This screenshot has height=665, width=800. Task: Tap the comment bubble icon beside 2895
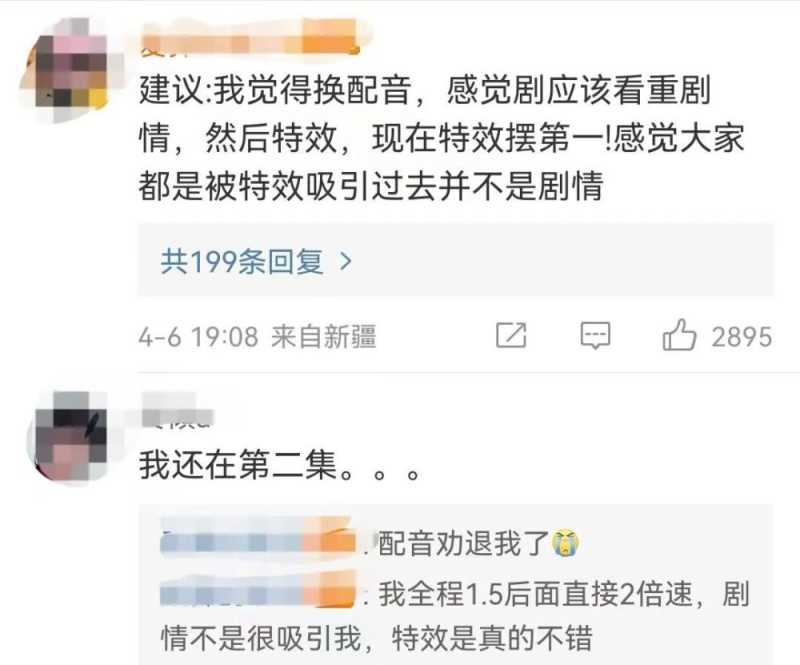[595, 335]
